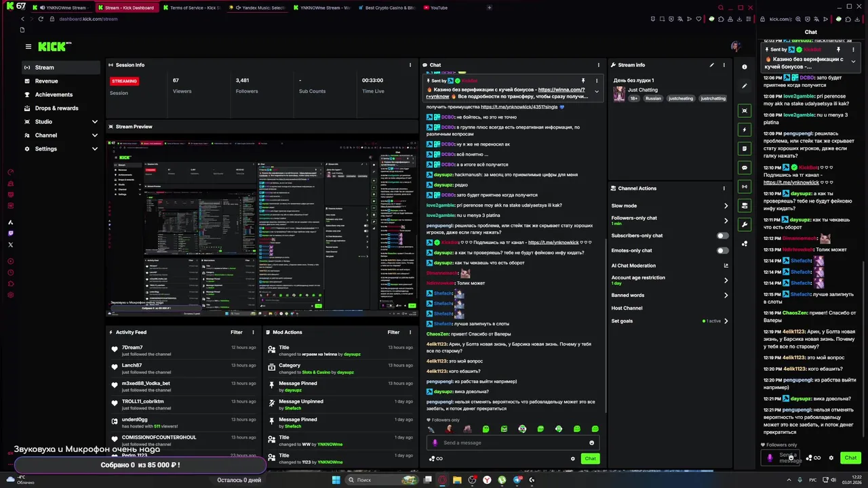Toggle Subscribers-only chat switch
Viewport: 868px width, 488px height.
coord(723,236)
